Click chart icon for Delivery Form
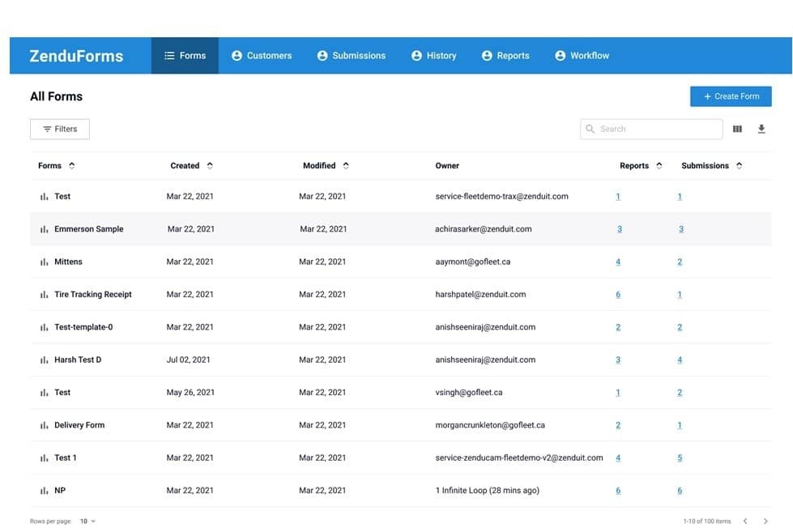The image size is (793, 532). pyautogui.click(x=44, y=425)
